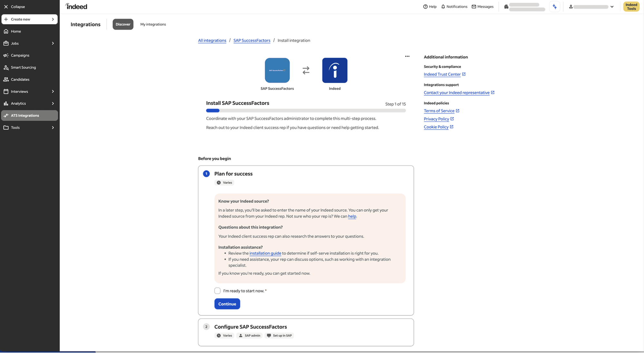Switch to My integrations tab
The height and width of the screenshot is (353, 644).
tap(153, 24)
